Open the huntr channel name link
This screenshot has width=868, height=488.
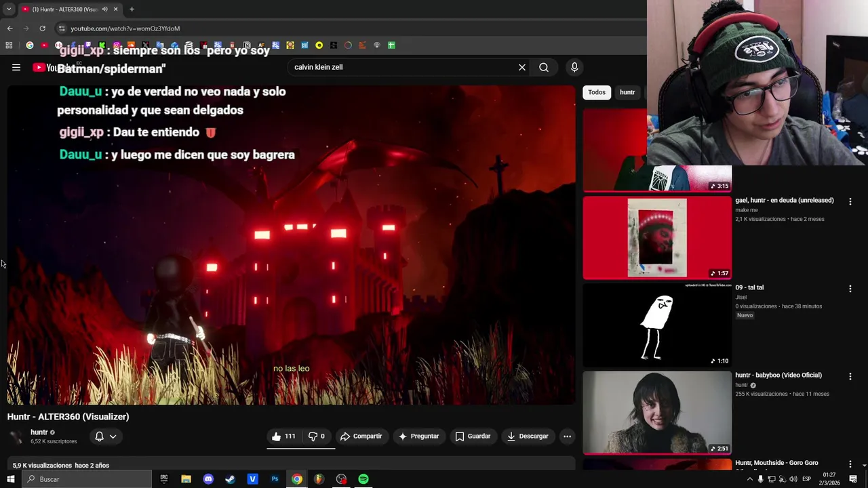pyautogui.click(x=39, y=432)
